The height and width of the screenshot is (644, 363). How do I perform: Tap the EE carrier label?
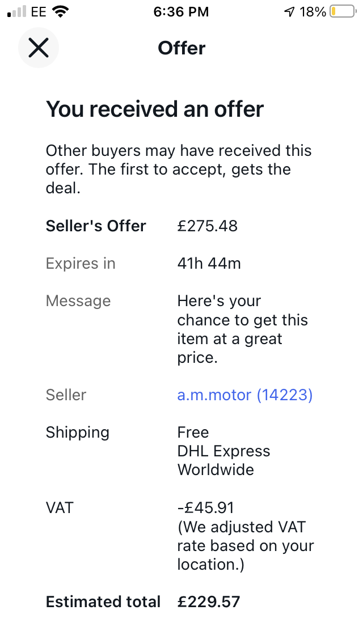[39, 12]
